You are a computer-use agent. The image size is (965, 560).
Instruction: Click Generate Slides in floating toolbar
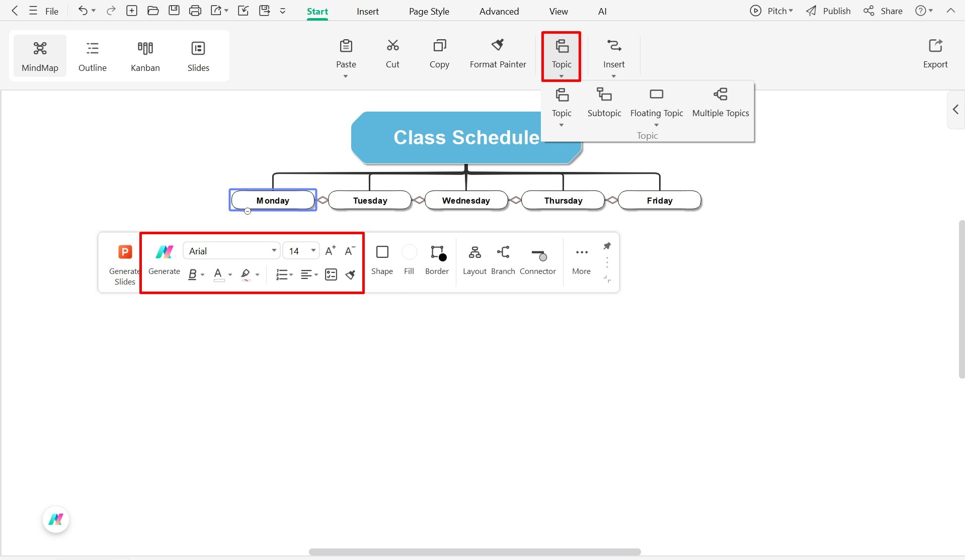[x=125, y=265]
